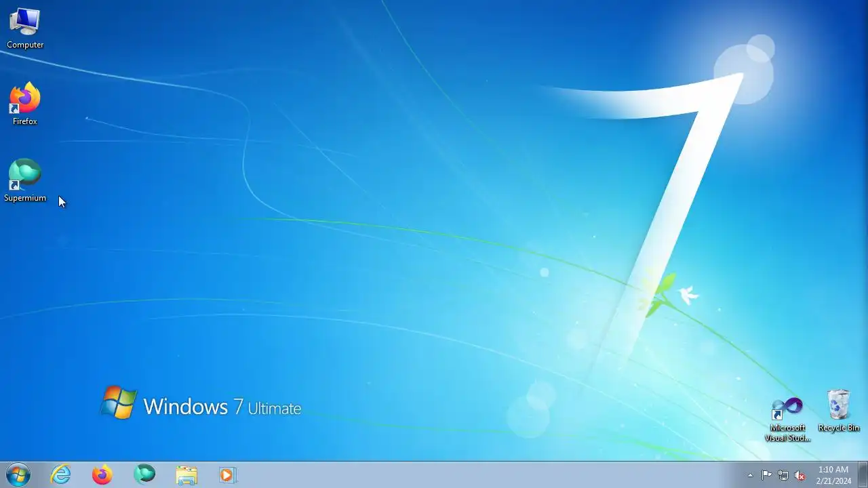Select the Firefox desktop shortcut
The image size is (868, 488).
tap(25, 104)
